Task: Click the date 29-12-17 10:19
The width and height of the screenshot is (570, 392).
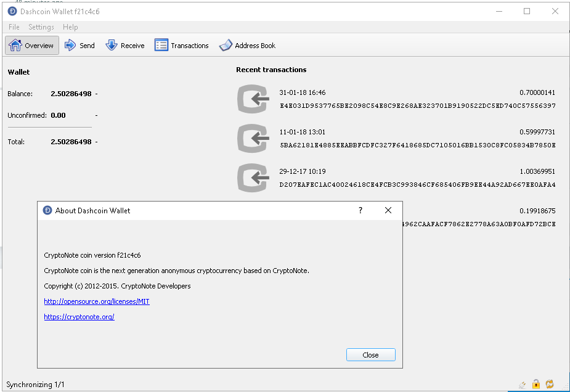Action: point(303,171)
